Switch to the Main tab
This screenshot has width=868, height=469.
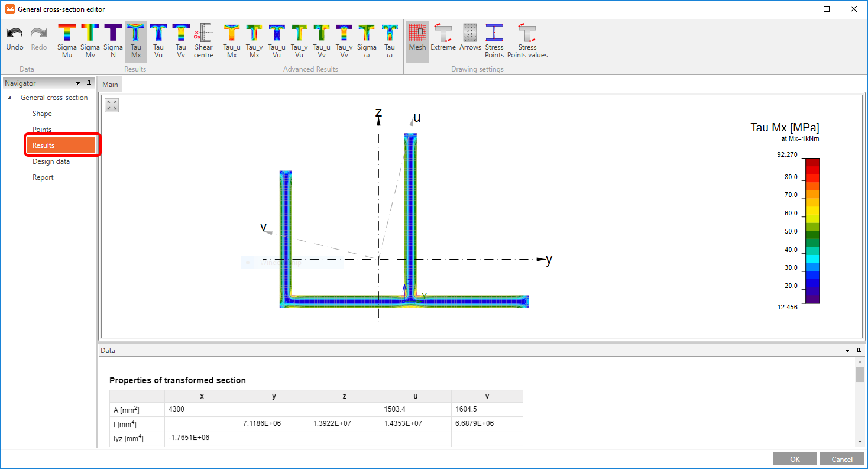[x=109, y=84]
